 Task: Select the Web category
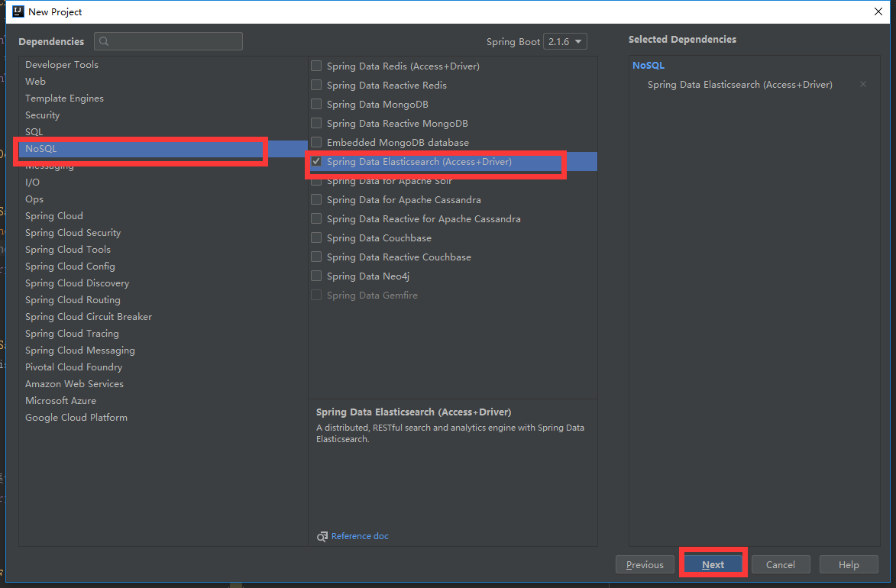click(x=163, y=81)
